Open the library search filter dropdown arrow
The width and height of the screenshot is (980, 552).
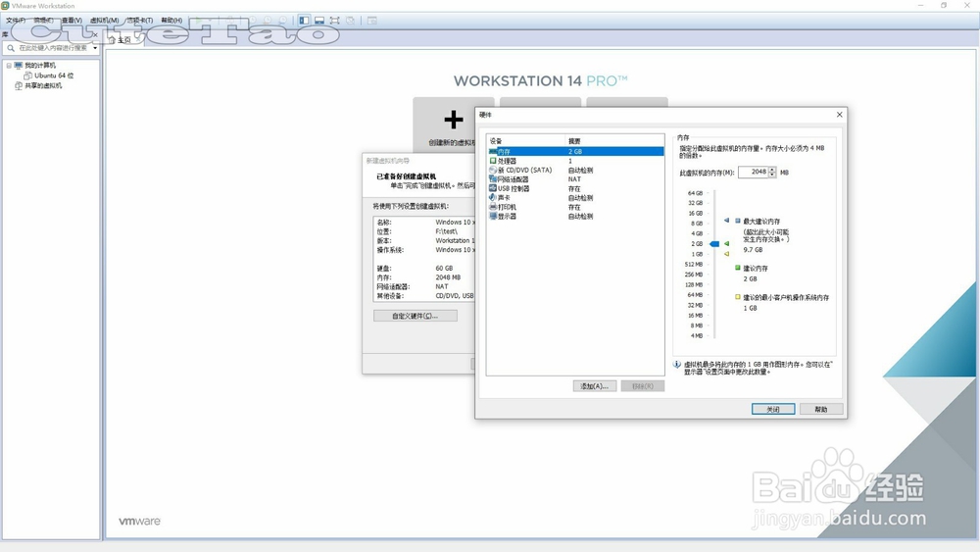(x=95, y=48)
